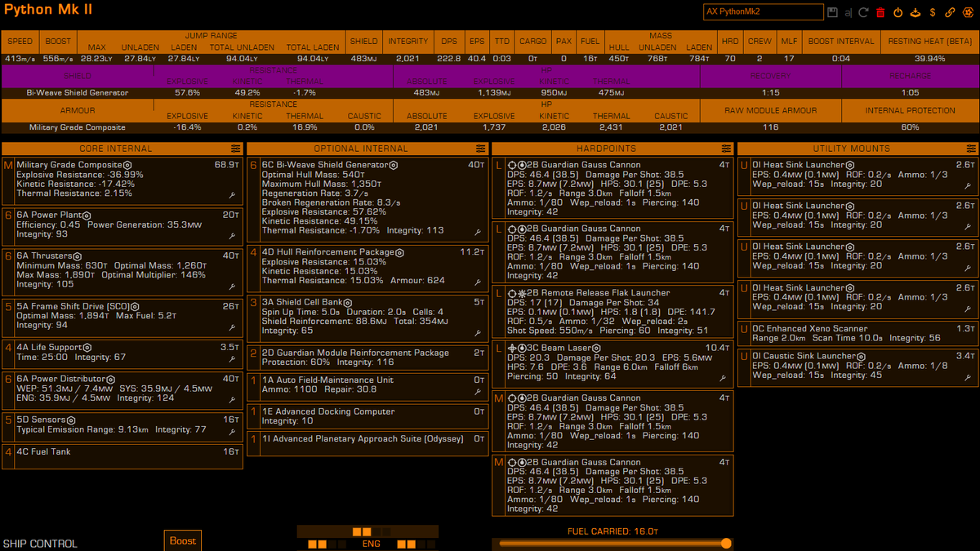
Task: Open the 3A Shield Cell Bank wrench icon
Action: 479,333
